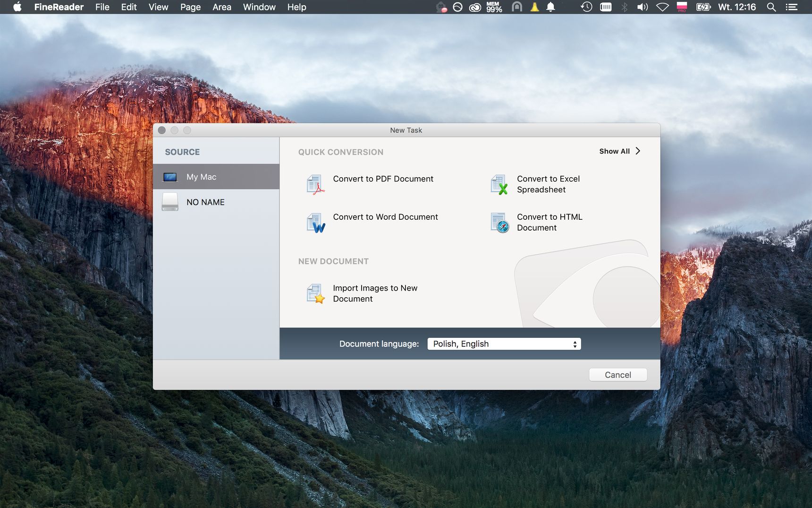Click the Bluetooth menu bar icon

pyautogui.click(x=625, y=7)
